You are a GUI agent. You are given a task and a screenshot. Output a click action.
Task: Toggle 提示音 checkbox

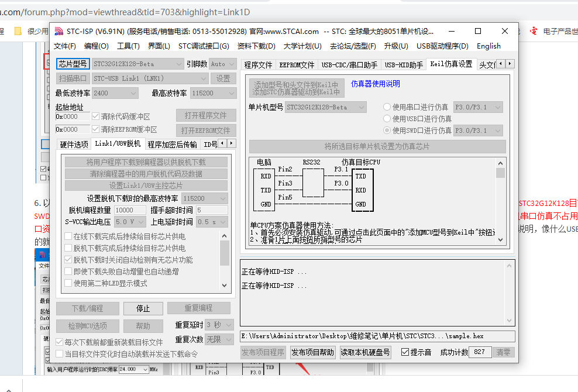point(405,352)
